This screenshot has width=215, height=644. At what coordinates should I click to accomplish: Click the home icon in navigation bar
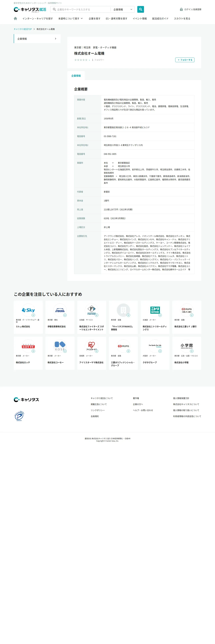(x=15, y=19)
